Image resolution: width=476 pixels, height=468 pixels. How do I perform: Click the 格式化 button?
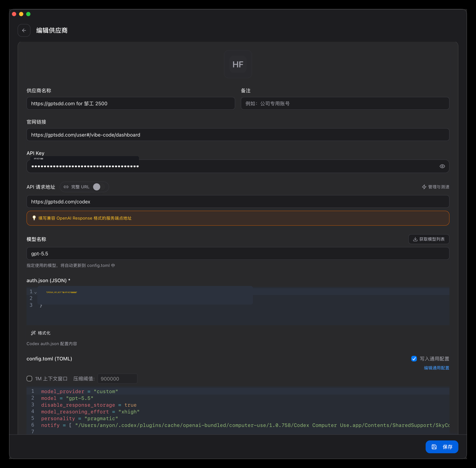[x=41, y=333]
